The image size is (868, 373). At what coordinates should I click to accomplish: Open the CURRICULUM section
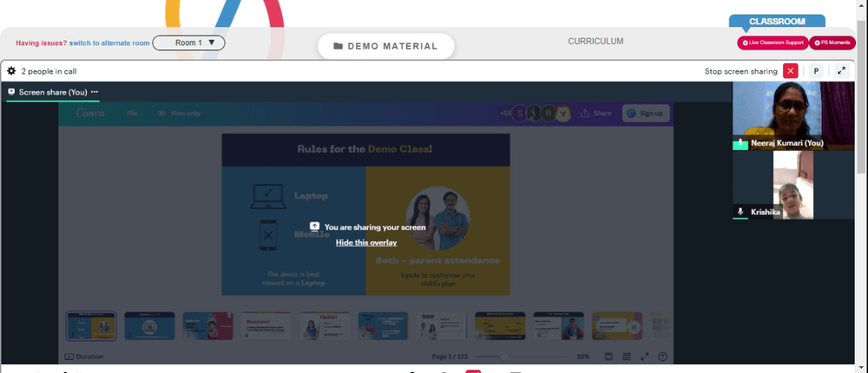pyautogui.click(x=595, y=42)
